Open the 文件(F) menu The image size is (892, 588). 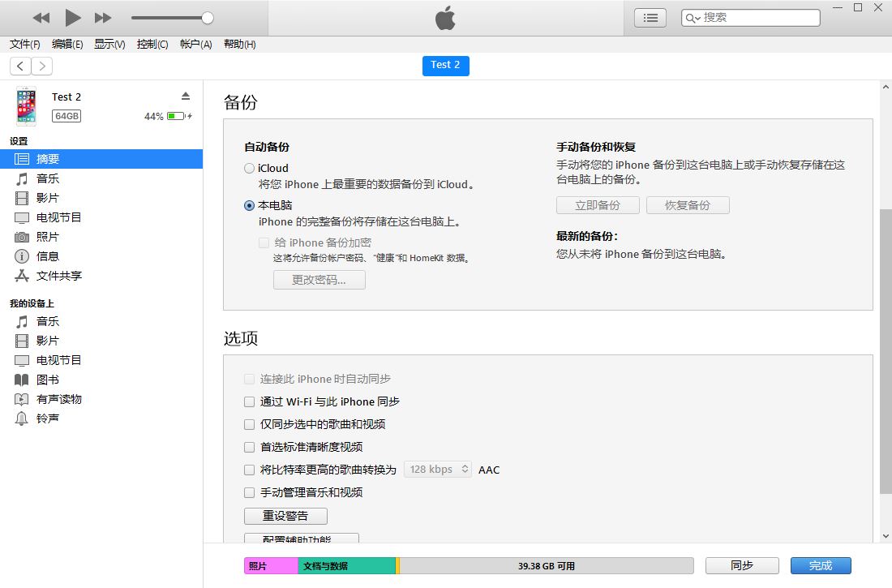pos(25,45)
